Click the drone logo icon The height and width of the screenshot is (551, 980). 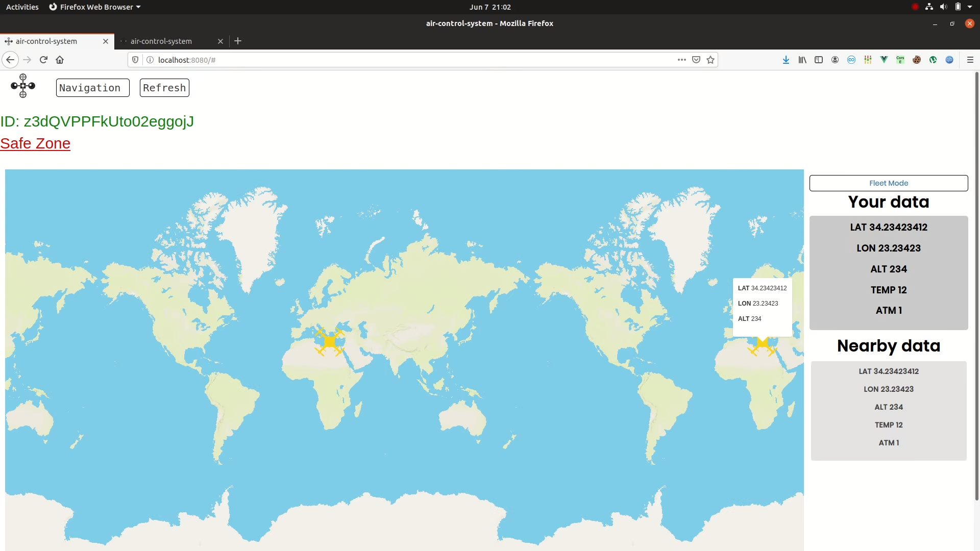23,86
